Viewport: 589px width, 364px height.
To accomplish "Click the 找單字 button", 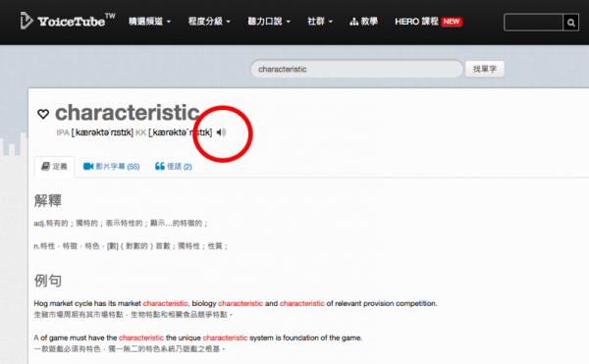I will (x=485, y=69).
